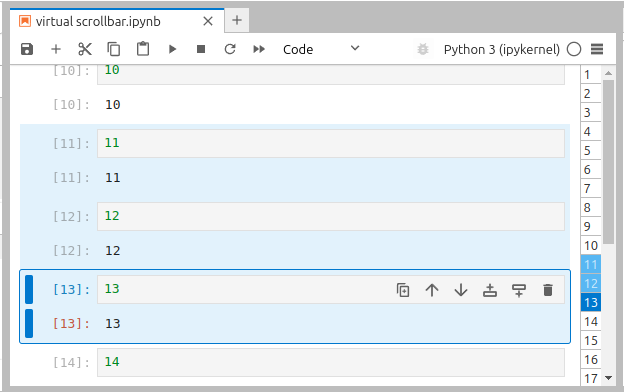Paste cells from clipboard icon

coord(143,49)
